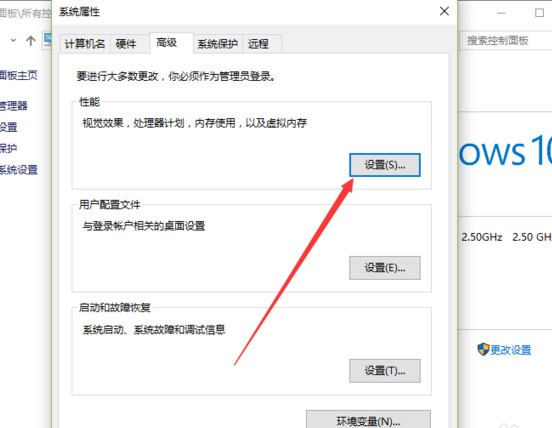Open the 系统保护 tab

(x=218, y=44)
